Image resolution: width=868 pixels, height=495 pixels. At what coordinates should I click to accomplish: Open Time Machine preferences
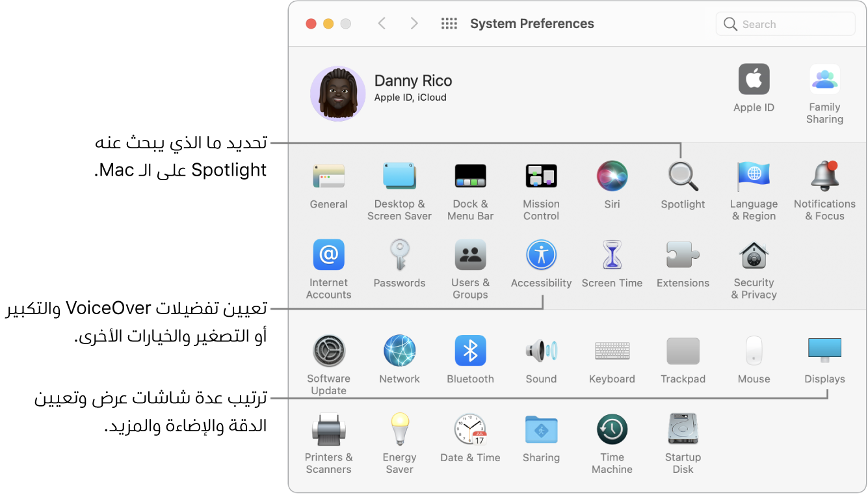pos(612,429)
